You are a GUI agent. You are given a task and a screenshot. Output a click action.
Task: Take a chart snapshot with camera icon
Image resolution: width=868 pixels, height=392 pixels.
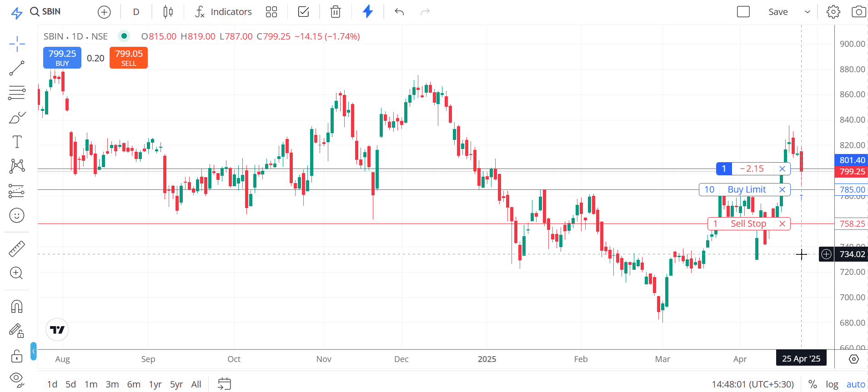pyautogui.click(x=858, y=12)
